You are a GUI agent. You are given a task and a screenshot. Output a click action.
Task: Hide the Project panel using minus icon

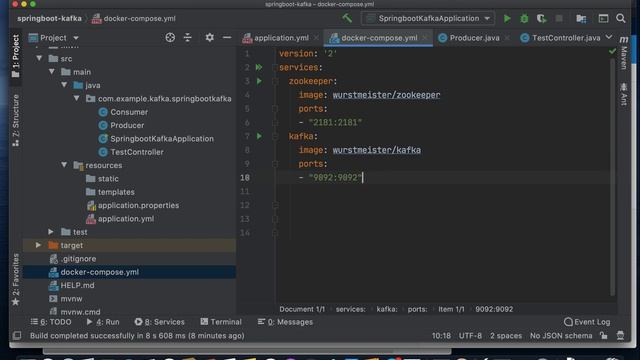pos(227,38)
